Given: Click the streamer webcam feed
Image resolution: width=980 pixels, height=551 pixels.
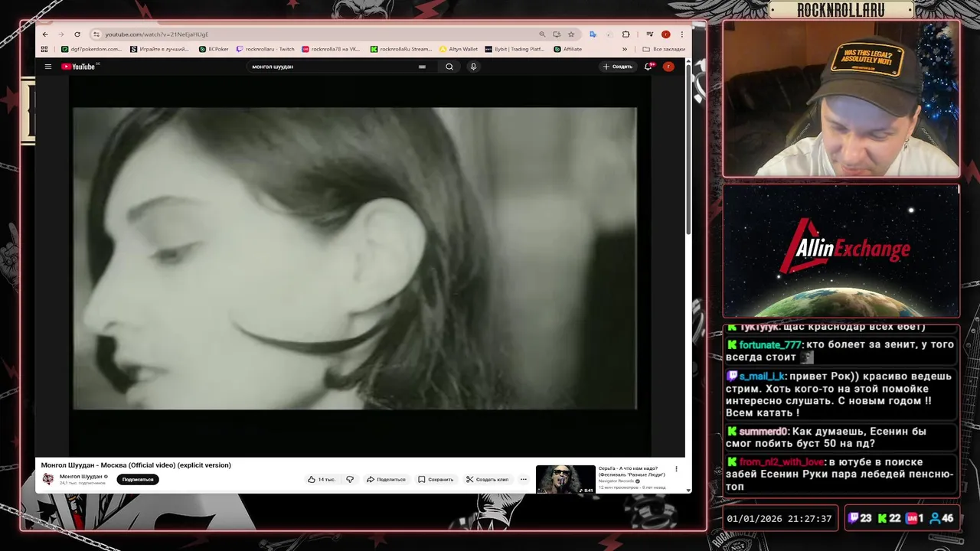Looking at the screenshot, I should tap(841, 99).
